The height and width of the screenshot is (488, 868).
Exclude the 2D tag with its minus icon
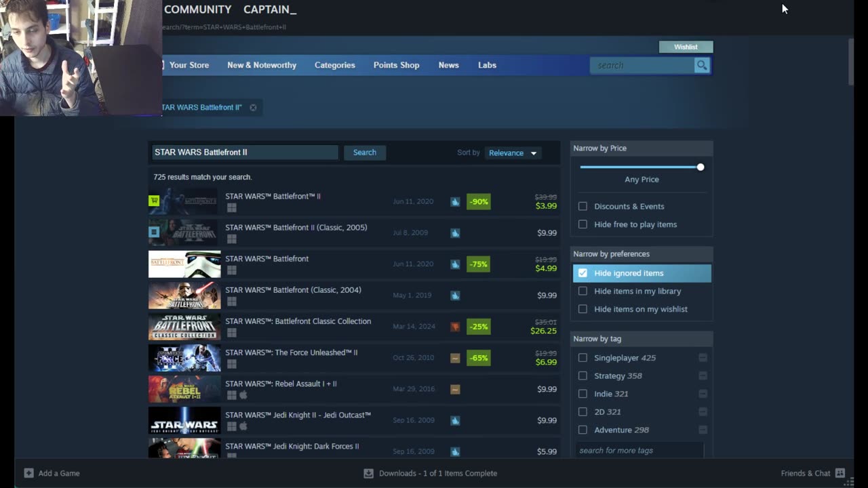703,411
